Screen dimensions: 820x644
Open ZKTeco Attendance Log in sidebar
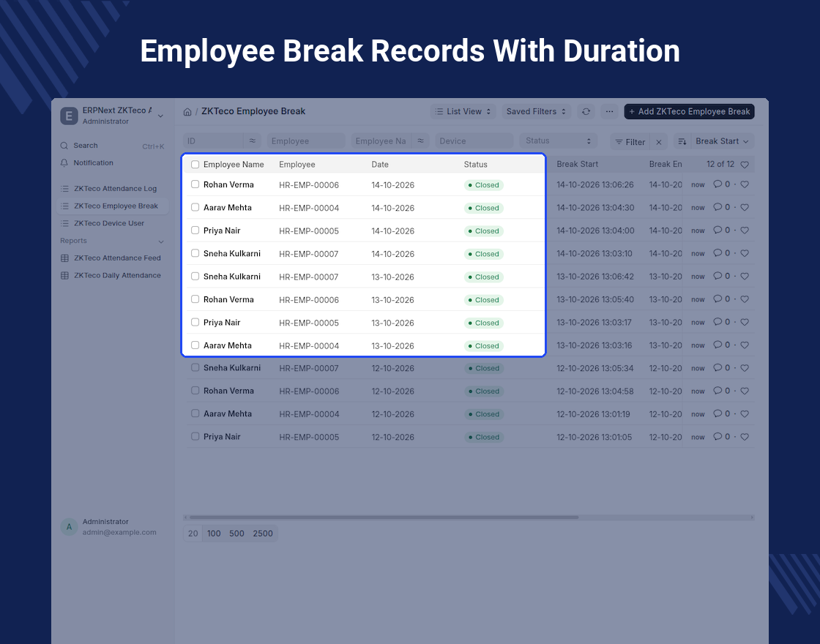click(113, 189)
